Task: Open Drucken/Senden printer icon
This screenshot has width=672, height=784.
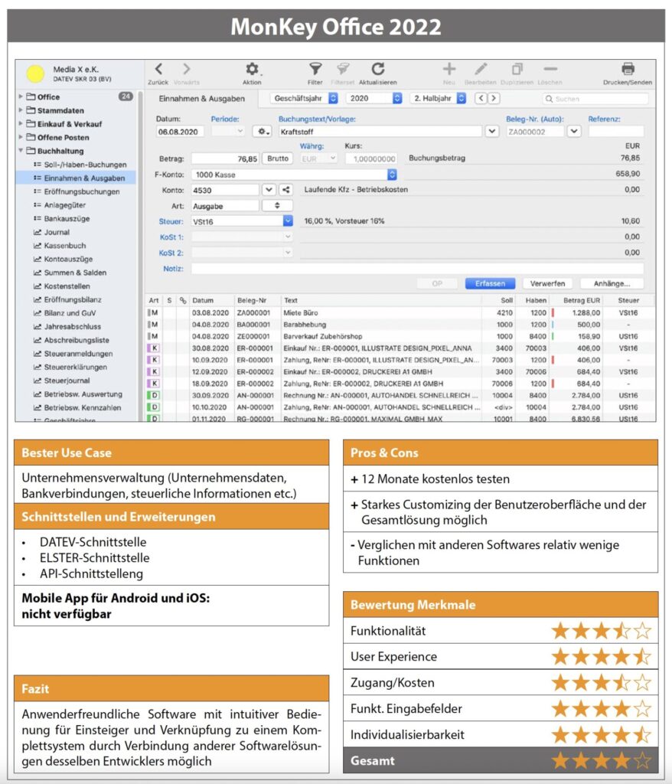Action: click(x=628, y=69)
